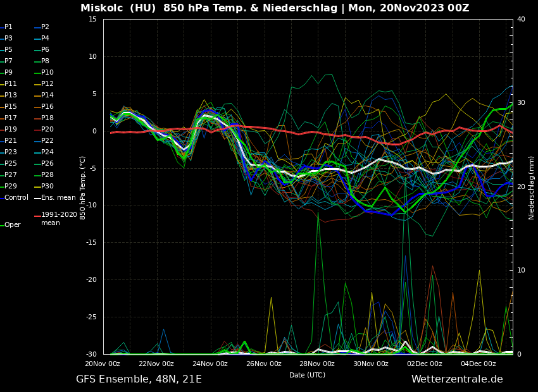Screen dimensions: 538x392
Task: Select the 30Nov 00z date tick
Action: [x=371, y=364]
